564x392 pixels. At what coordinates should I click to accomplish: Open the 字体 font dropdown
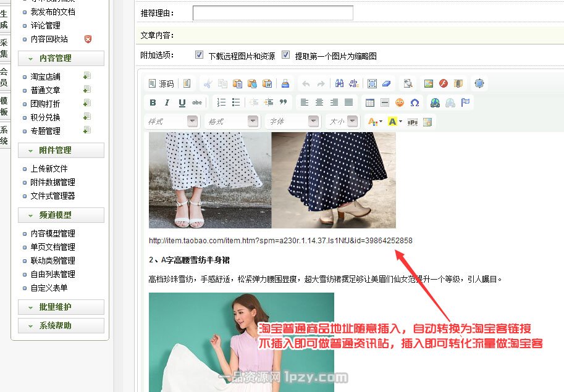[x=292, y=122]
